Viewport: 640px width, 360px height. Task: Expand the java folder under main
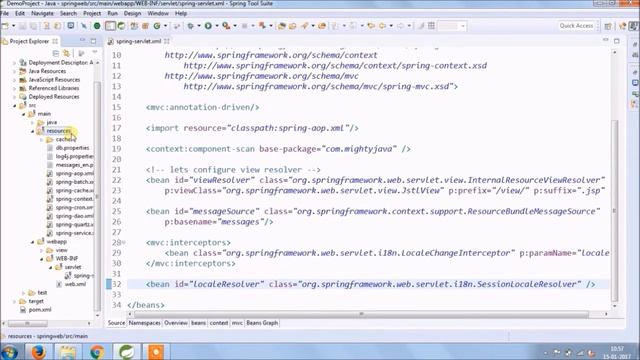point(33,122)
